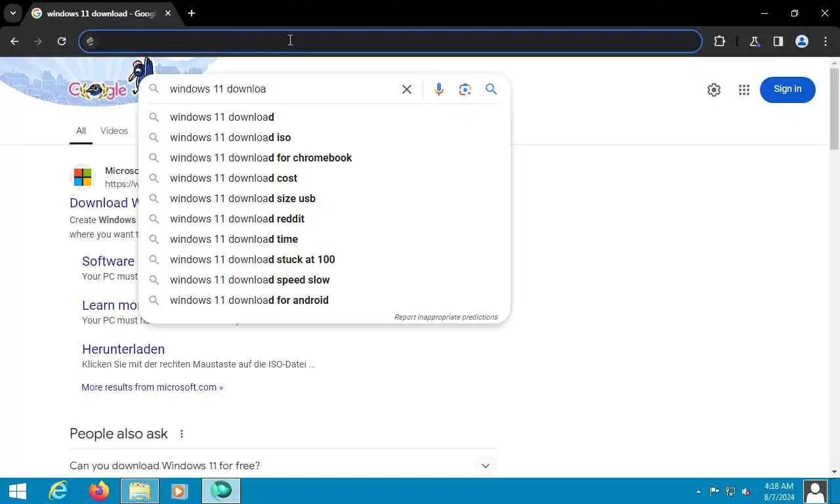Click the Microsoft favicon in result

(83, 177)
